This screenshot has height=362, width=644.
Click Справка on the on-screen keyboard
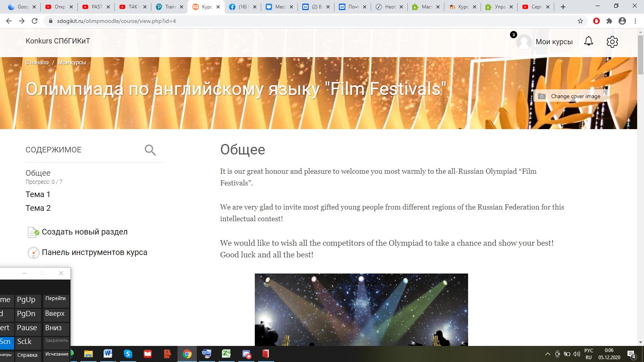click(x=27, y=356)
